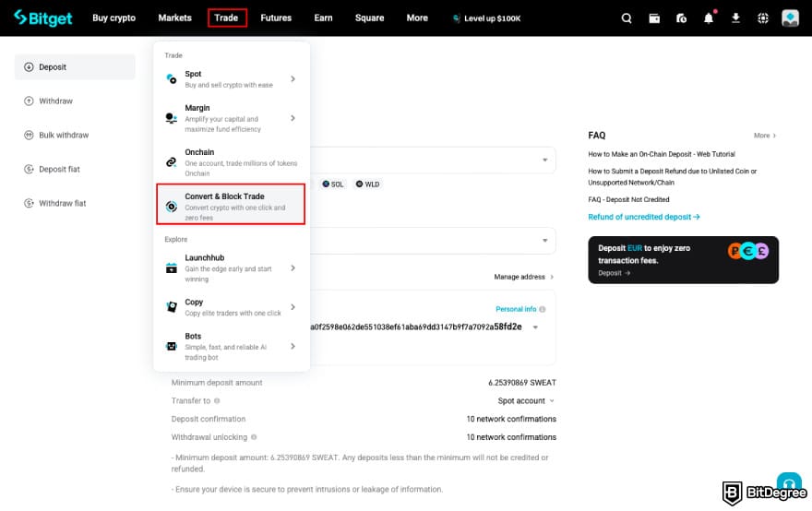Open How to Submit a Deposit Refund article
This screenshot has height=511, width=812.
point(672,176)
